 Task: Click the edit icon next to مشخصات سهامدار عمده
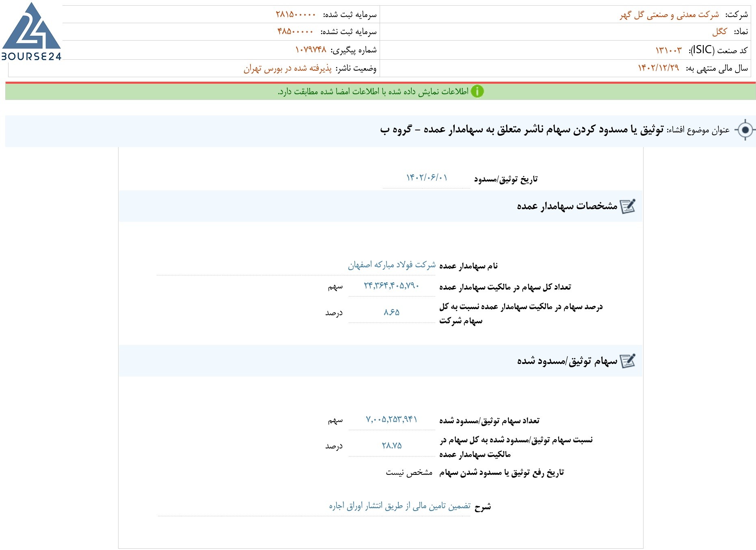628,206
